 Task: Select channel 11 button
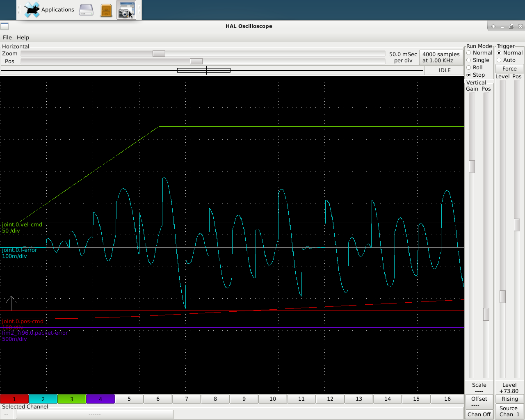click(x=301, y=399)
